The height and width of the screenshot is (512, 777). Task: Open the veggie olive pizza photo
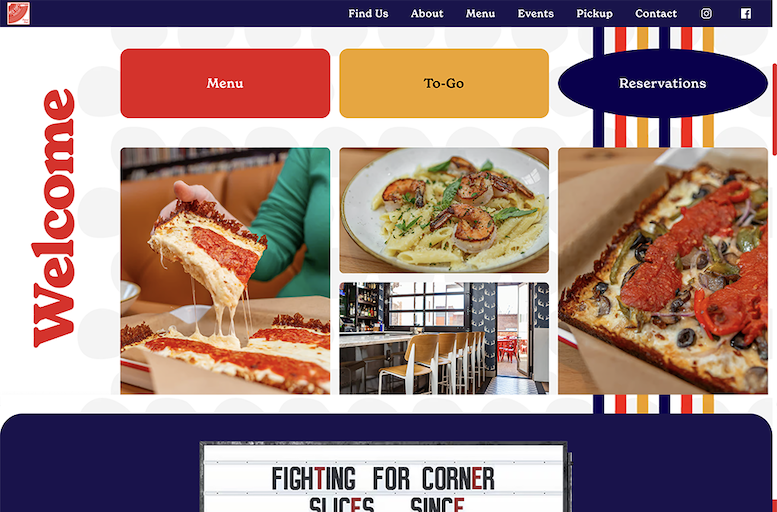click(663, 271)
